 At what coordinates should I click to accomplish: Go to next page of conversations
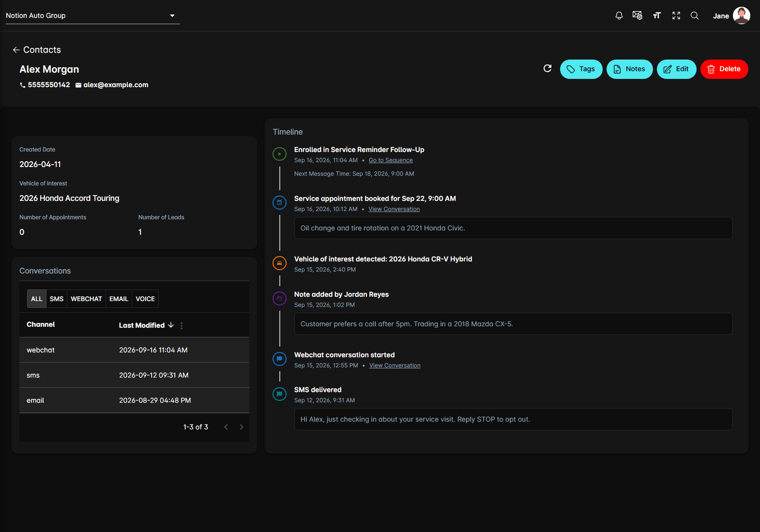(x=242, y=427)
